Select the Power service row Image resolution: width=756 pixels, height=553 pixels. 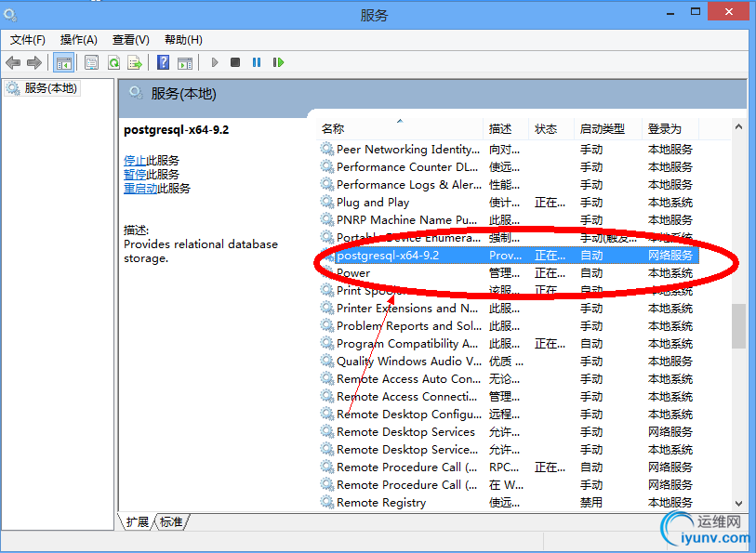click(x=509, y=273)
